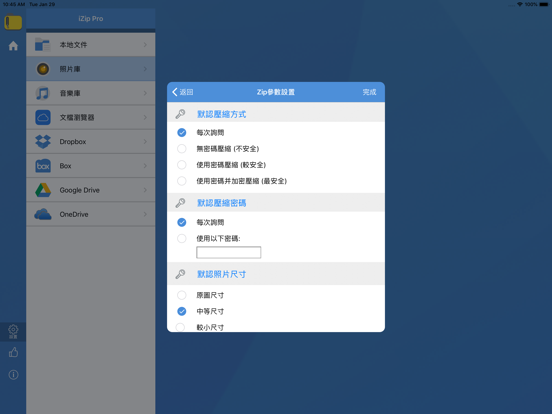Click the Box logo icon

(43, 166)
